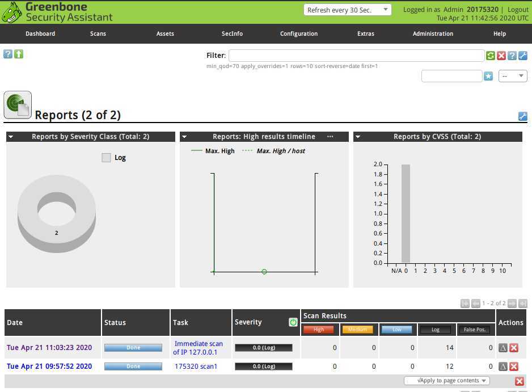
Task: Toggle the green overrides icon in Severity header
Action: coord(293,322)
